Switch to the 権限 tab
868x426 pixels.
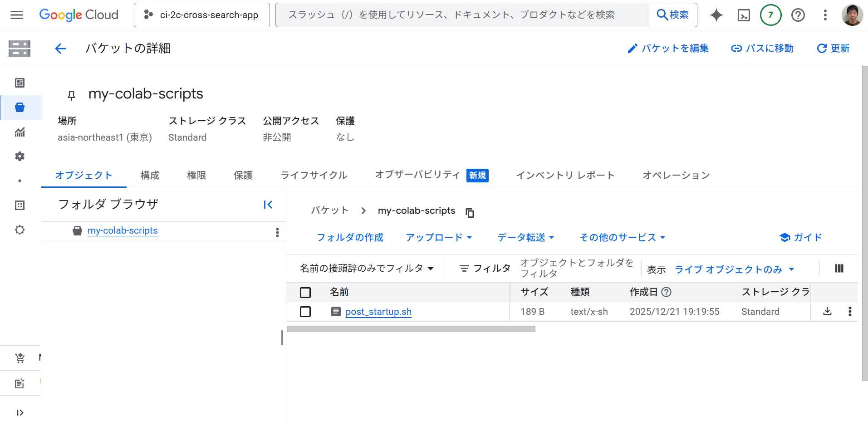pos(196,175)
